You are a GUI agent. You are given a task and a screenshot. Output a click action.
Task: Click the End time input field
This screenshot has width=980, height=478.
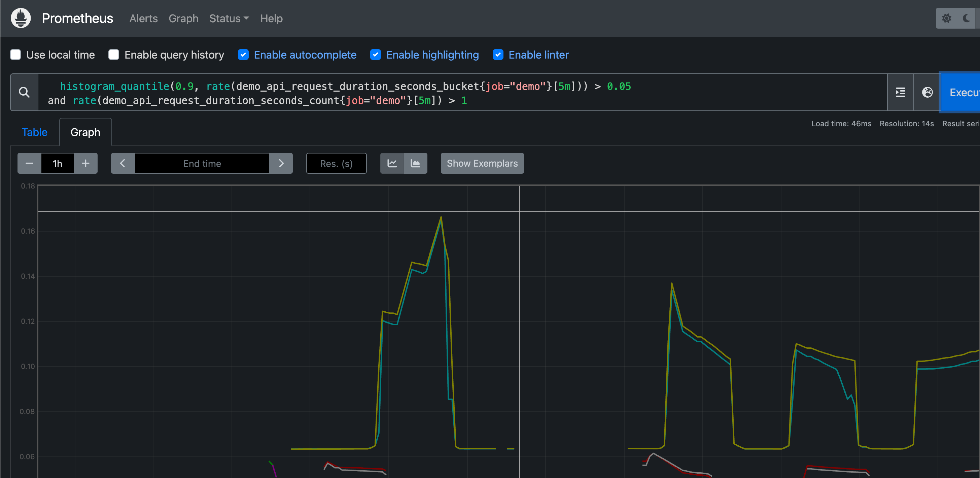(x=202, y=163)
